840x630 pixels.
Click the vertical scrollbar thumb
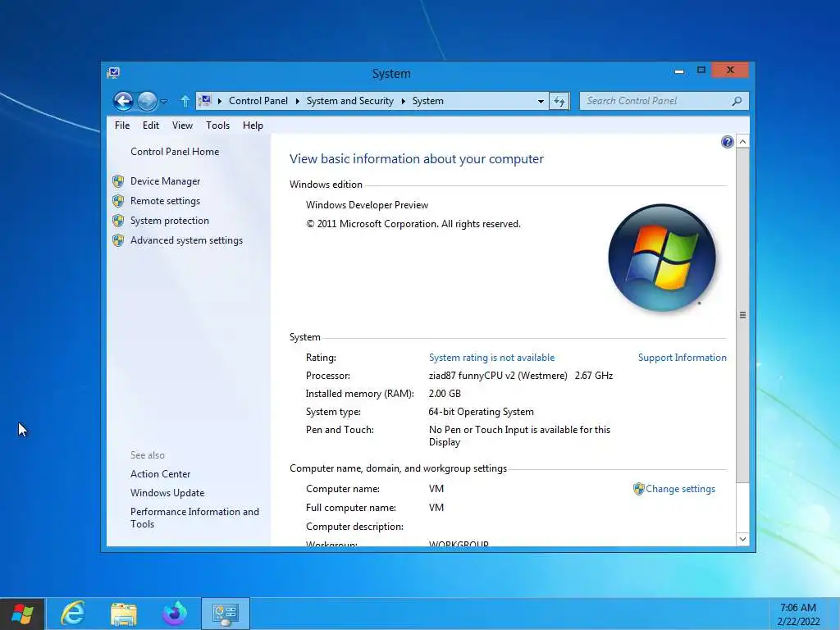tap(742, 315)
